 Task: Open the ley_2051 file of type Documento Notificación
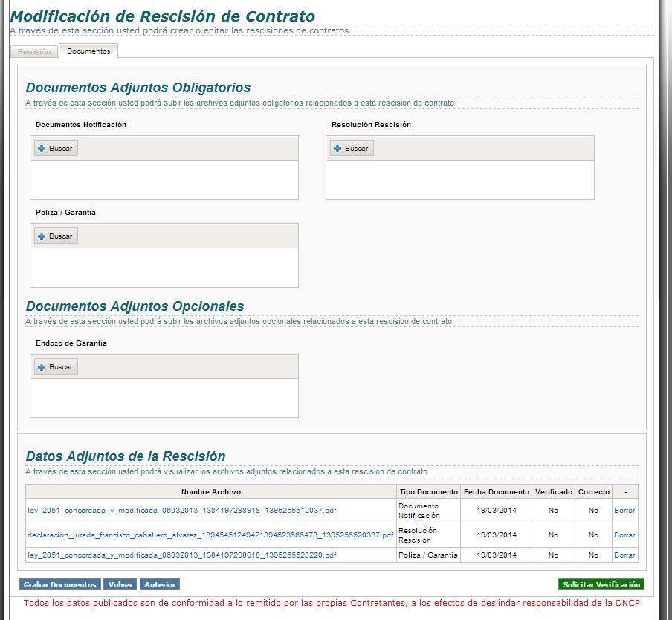coord(181,511)
